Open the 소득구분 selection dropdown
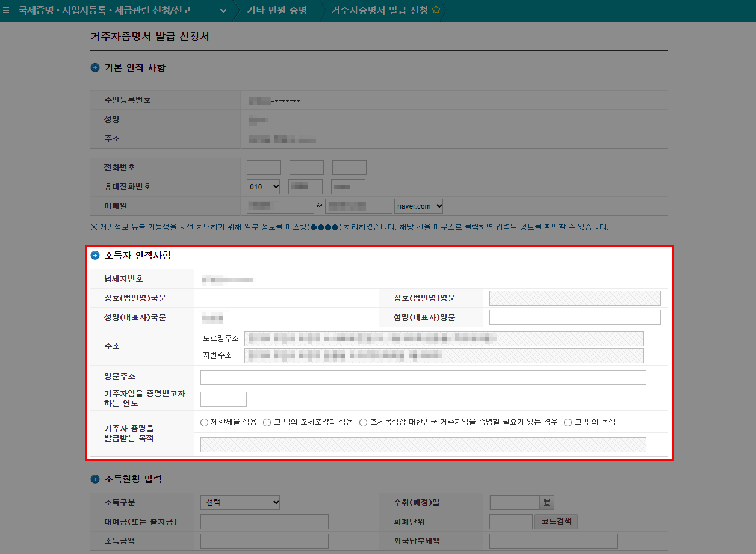Viewport: 756px width, 554px height. pyautogui.click(x=240, y=502)
